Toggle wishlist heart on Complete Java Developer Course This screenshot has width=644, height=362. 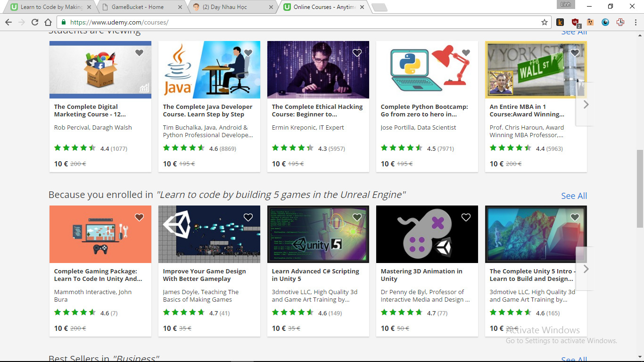coord(248,53)
